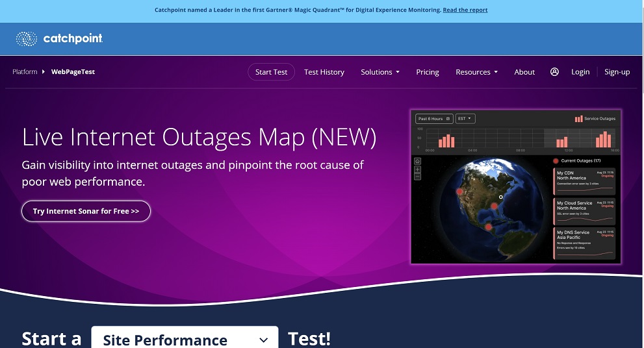Viewport: 644px width, 348px height.
Task: Open the user account icon
Action: coord(554,72)
